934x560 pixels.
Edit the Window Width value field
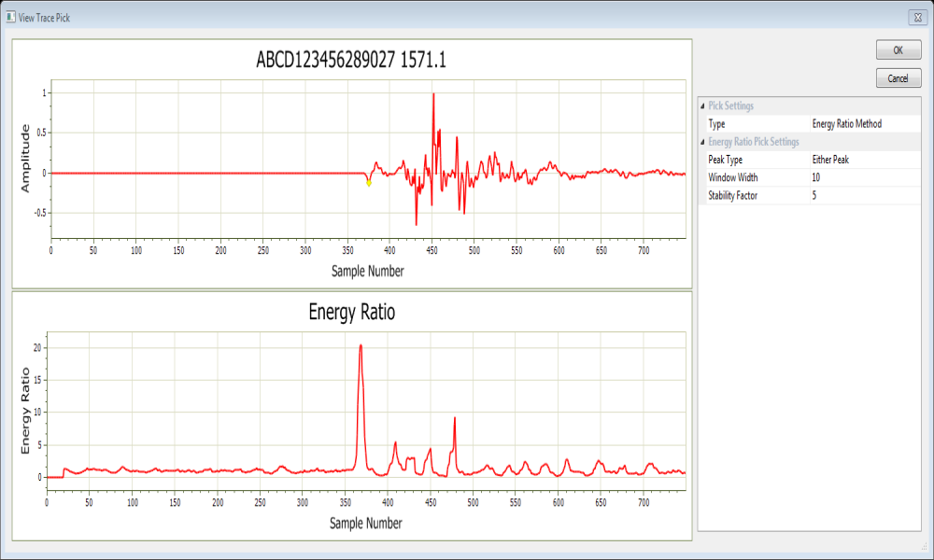[870, 177]
